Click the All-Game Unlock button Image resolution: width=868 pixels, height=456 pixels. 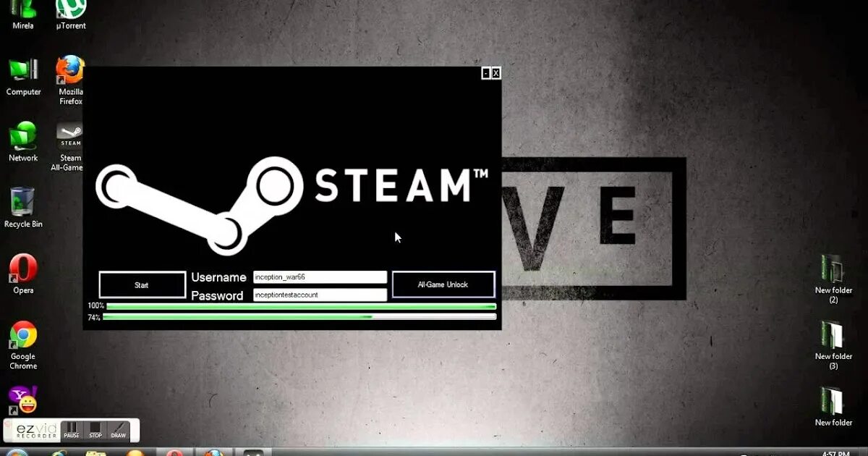coord(443,284)
